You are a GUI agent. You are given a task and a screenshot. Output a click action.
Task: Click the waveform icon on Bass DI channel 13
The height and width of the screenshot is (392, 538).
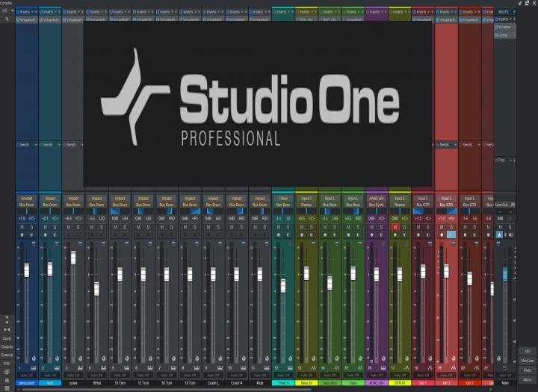314,367
